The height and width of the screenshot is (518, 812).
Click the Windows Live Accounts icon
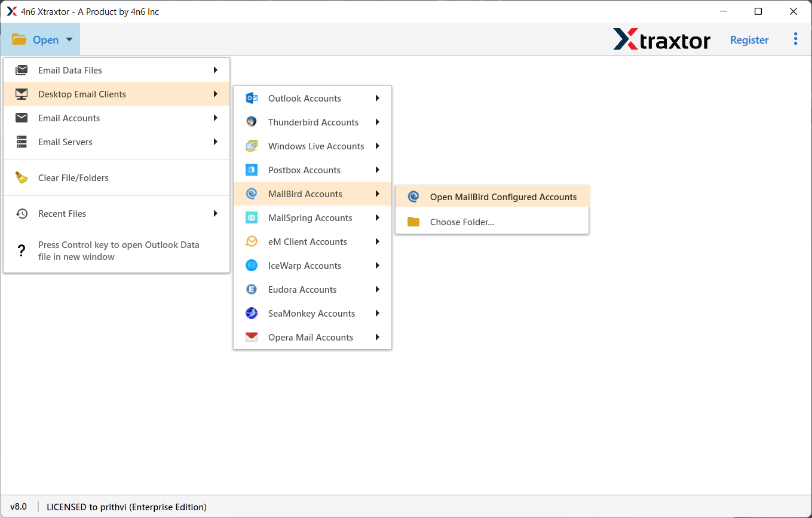click(x=252, y=146)
